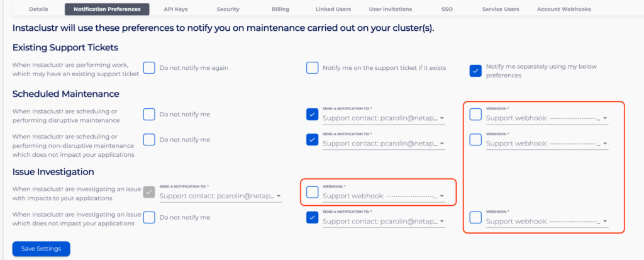Click the Save Settings button

tap(41, 249)
